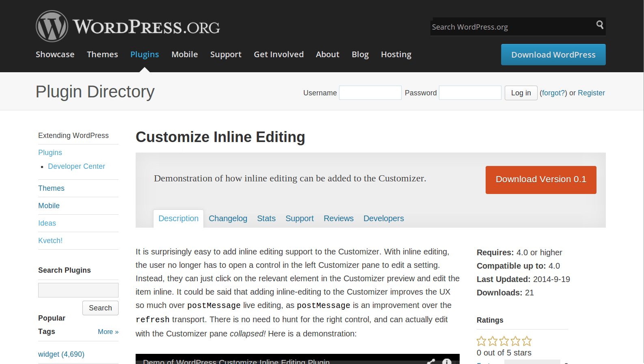Click the Downloads: 21 text

pyautogui.click(x=505, y=293)
